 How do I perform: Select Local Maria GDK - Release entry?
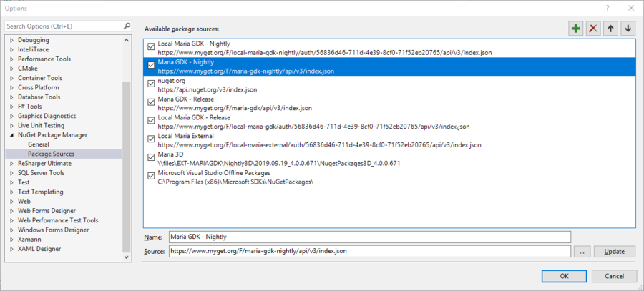[389, 122]
